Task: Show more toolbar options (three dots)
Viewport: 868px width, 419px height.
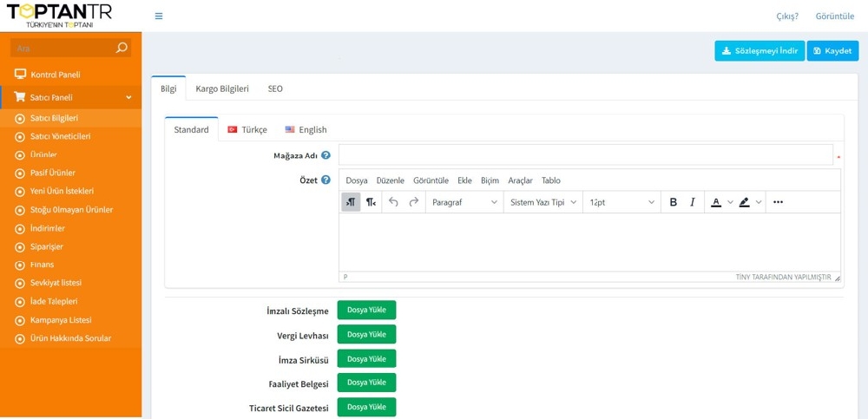Action: (778, 202)
